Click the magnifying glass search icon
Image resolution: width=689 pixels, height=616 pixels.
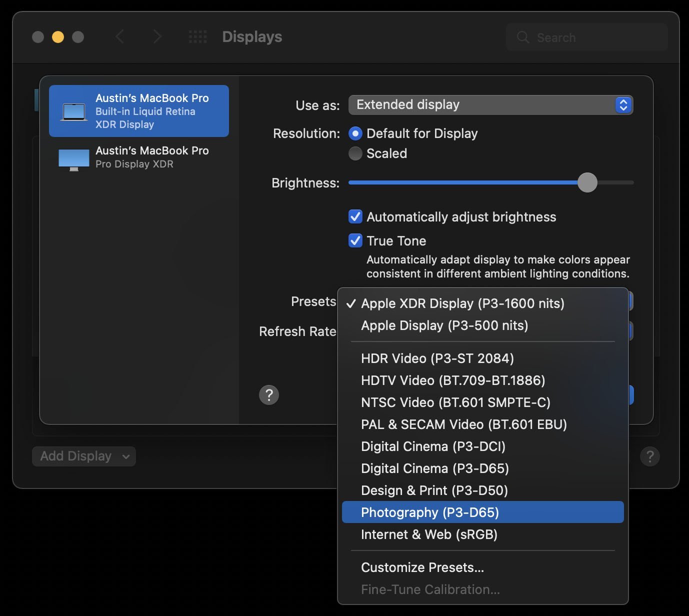523,37
